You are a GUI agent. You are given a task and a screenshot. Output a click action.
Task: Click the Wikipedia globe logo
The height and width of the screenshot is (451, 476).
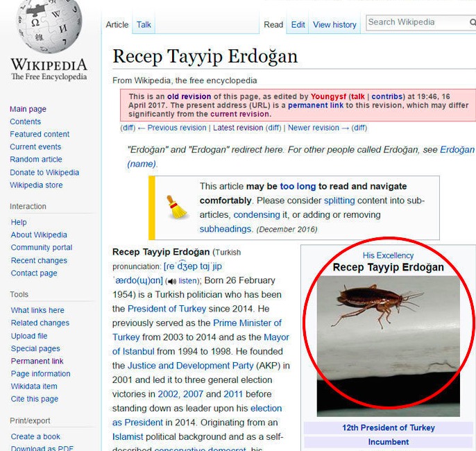tap(49, 26)
